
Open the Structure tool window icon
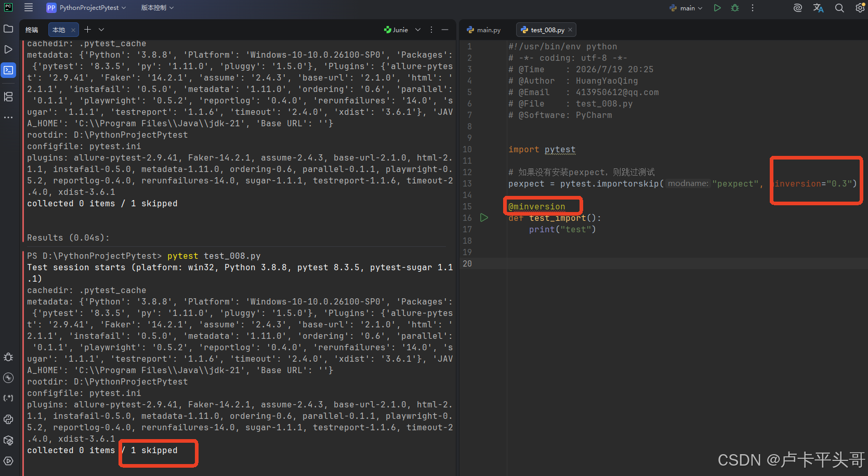8,97
